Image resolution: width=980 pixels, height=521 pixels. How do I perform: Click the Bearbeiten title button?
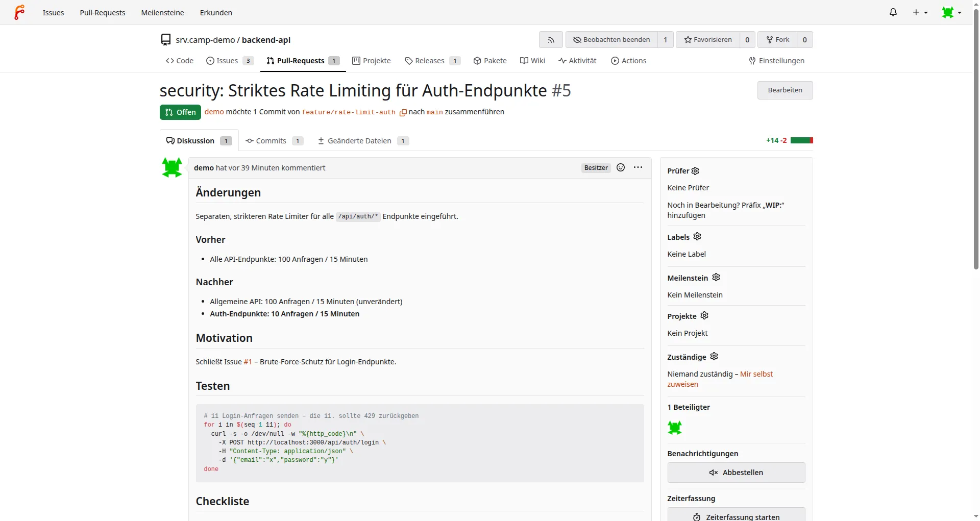pyautogui.click(x=785, y=90)
